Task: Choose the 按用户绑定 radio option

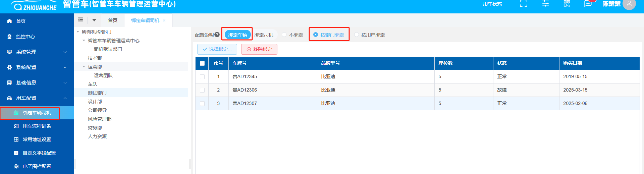Action: [x=357, y=35]
